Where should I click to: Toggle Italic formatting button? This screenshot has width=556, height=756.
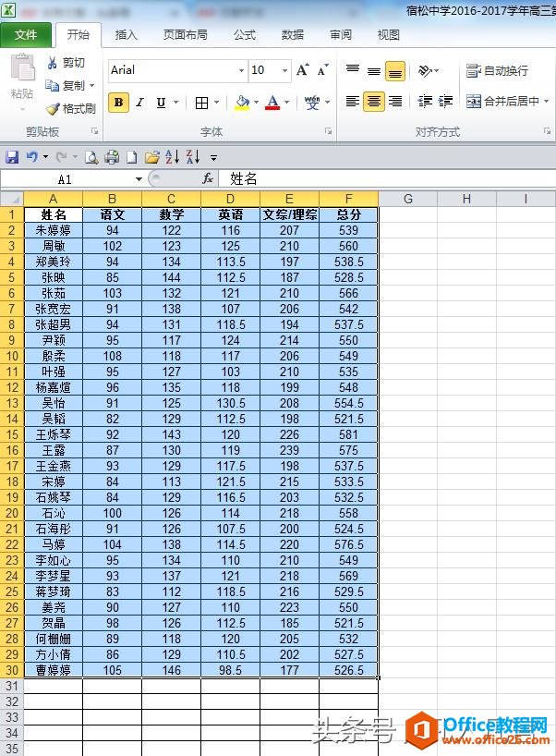[x=139, y=103]
